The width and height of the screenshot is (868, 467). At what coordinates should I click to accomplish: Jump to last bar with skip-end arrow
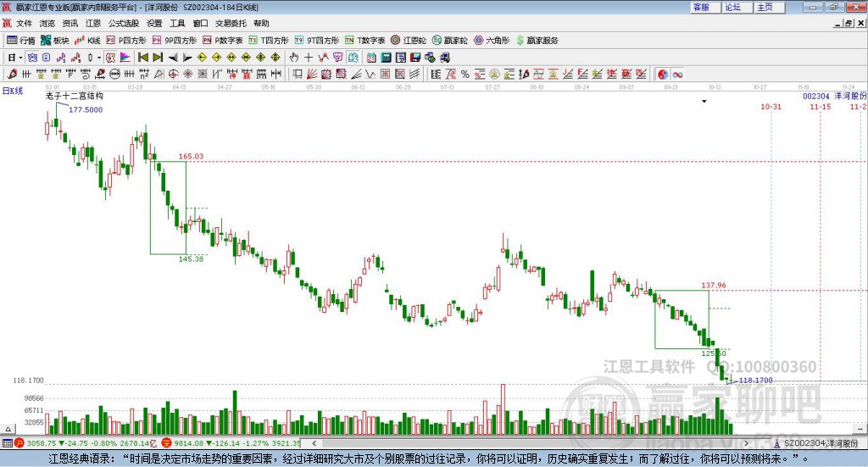click(158, 58)
